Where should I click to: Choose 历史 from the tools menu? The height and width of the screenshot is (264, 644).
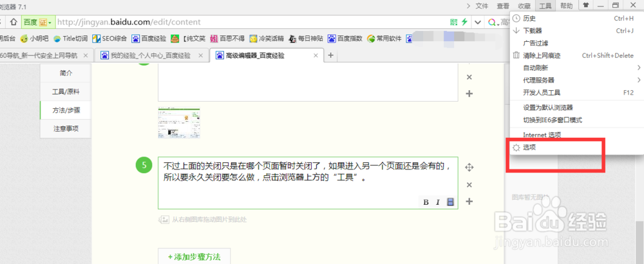click(x=576, y=19)
